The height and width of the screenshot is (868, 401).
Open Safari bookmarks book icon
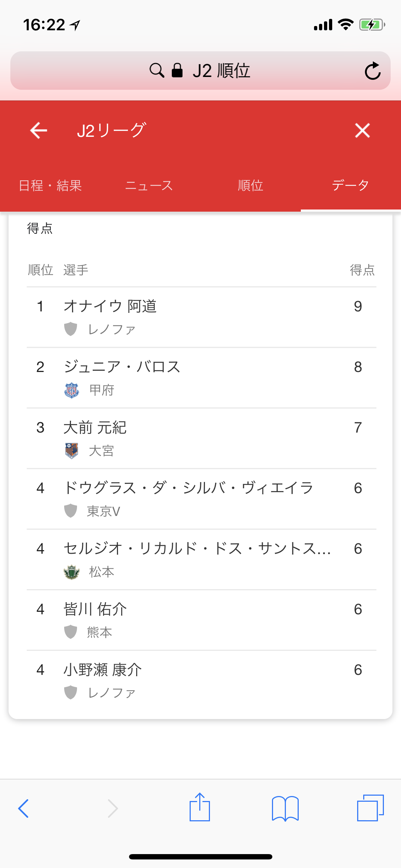pos(285,808)
